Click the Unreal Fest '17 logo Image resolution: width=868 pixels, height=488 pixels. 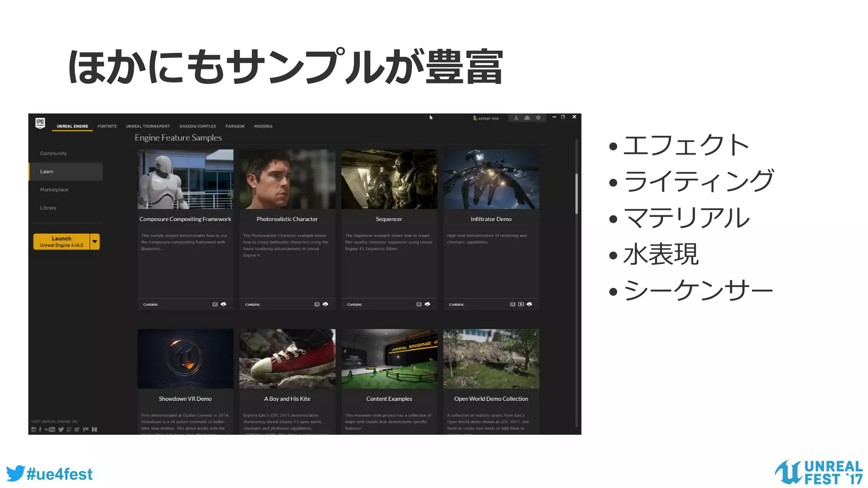pos(819,472)
